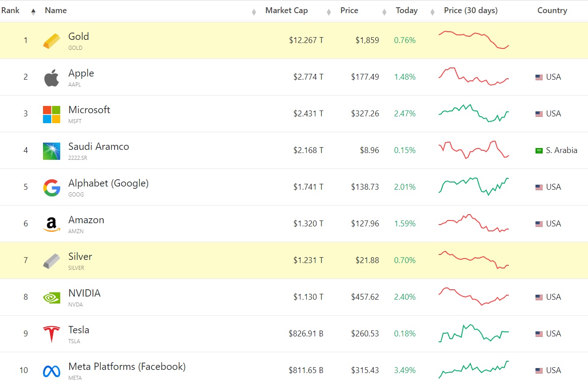Click the Saudi Aramco logo icon
Image resolution: width=588 pixels, height=388 pixels.
pos(52,151)
